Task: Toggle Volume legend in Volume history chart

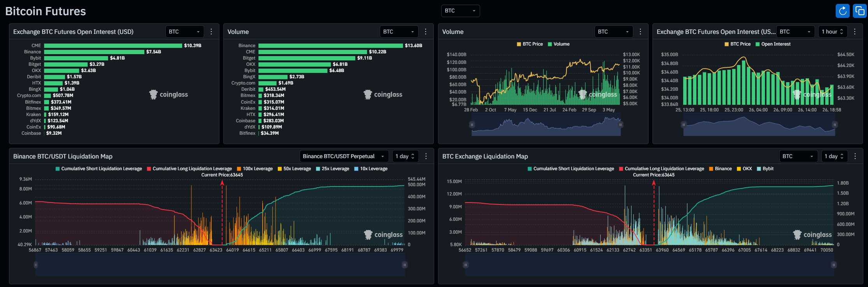Action: pyautogui.click(x=559, y=44)
